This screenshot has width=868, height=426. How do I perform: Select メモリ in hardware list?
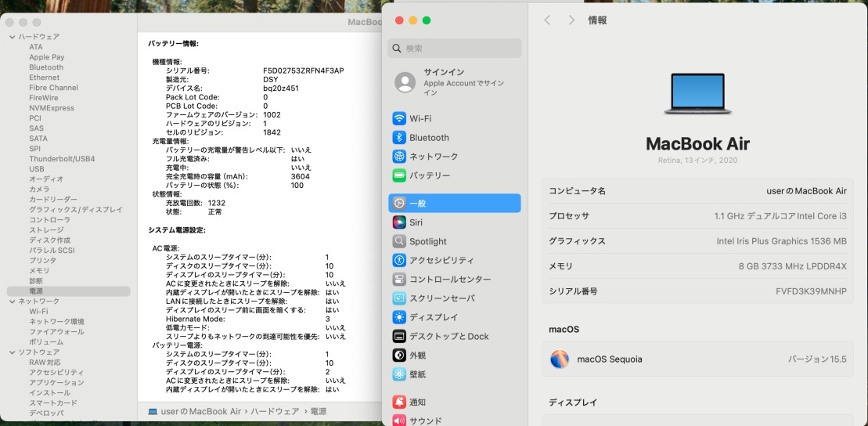point(39,270)
